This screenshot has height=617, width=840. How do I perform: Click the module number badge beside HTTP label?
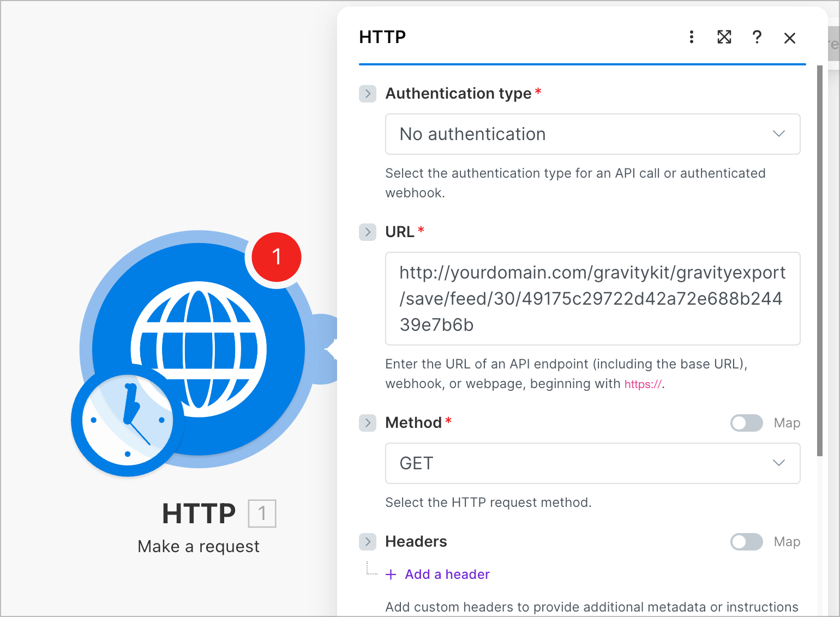(x=262, y=513)
